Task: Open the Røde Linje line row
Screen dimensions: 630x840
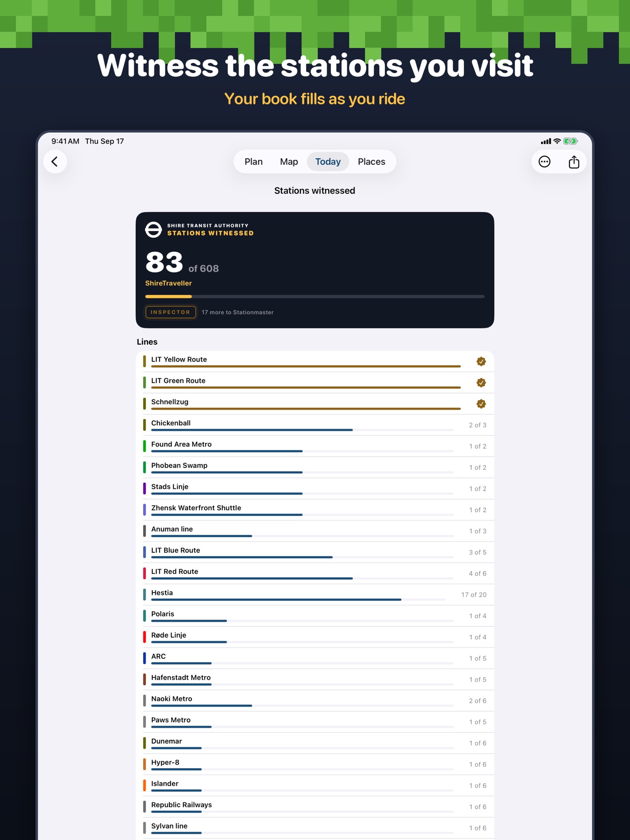Action: coord(315,637)
